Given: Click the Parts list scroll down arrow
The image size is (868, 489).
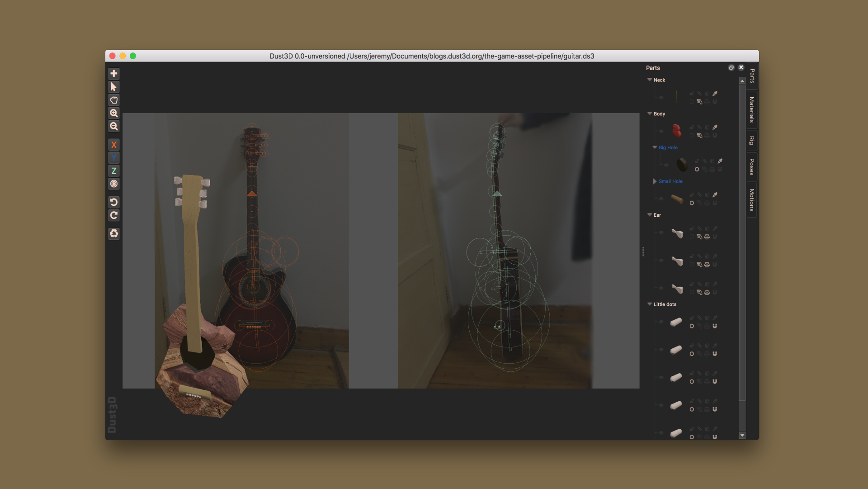Looking at the screenshot, I should pyautogui.click(x=742, y=436).
